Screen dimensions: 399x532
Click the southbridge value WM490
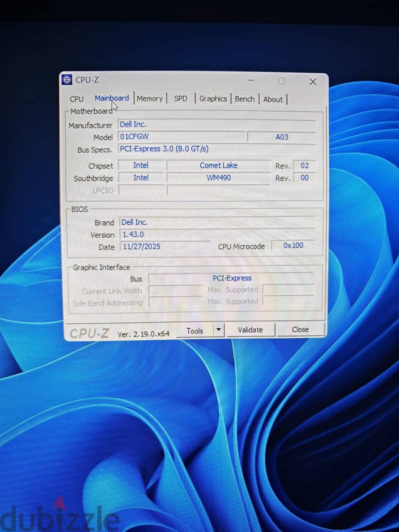[x=218, y=178]
